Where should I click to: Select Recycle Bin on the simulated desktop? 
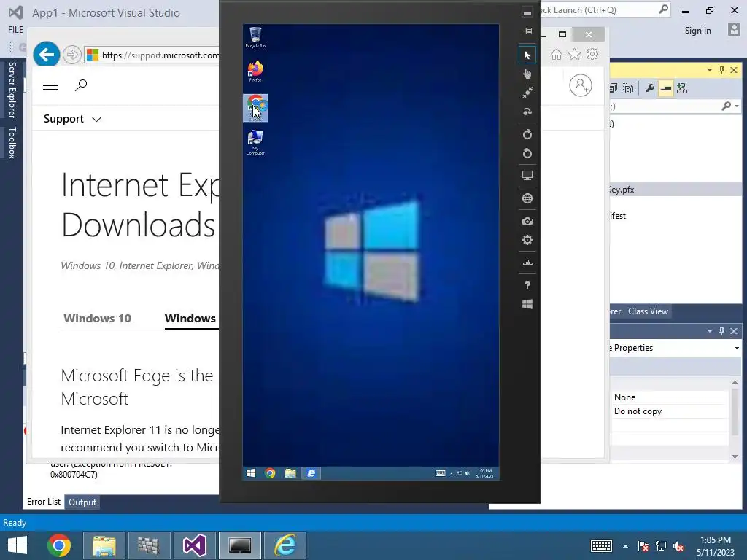[255, 37]
